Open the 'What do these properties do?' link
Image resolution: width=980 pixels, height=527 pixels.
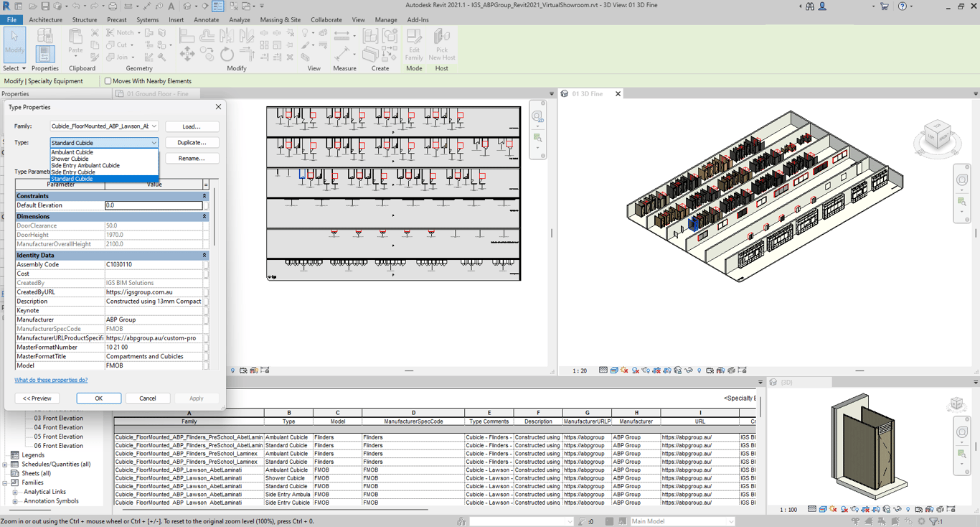tap(51, 380)
